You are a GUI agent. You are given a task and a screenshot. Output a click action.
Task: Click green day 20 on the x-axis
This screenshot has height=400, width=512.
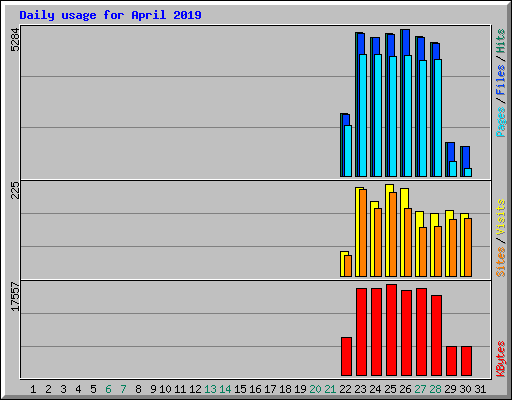click(x=315, y=389)
